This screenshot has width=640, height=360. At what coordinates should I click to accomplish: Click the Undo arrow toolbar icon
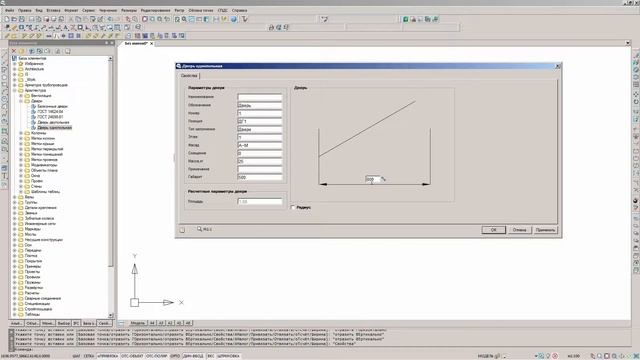(x=110, y=19)
